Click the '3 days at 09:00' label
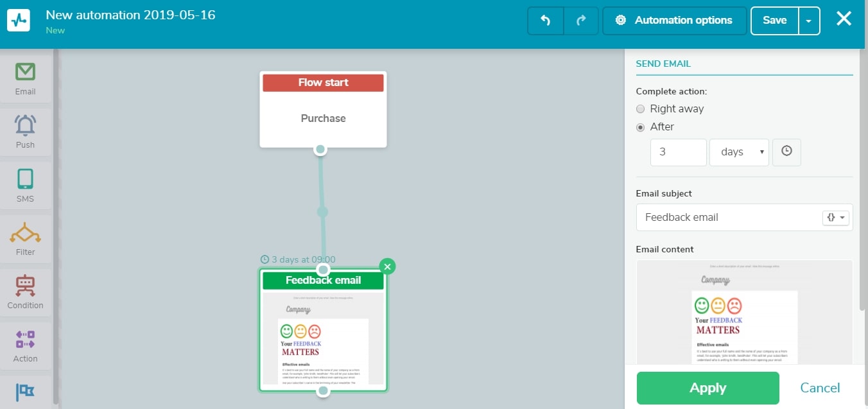This screenshot has height=409, width=868. coord(298,260)
